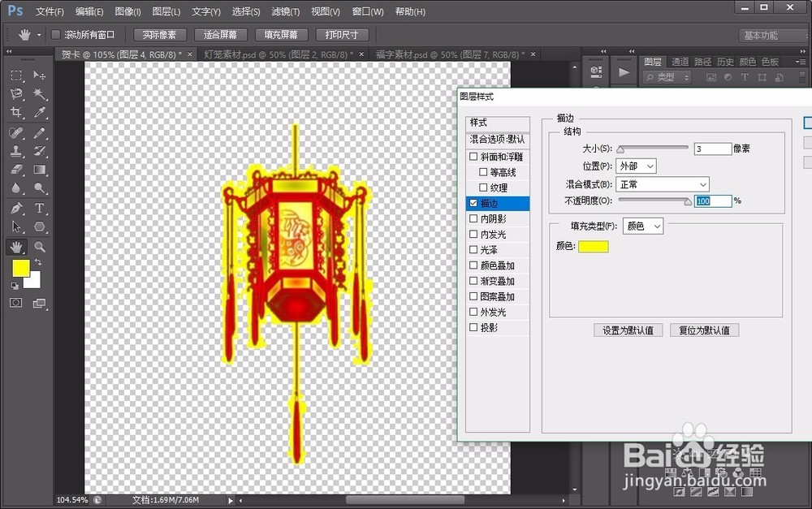Click 复位为默认值 button
The height and width of the screenshot is (509, 812).
coord(704,330)
